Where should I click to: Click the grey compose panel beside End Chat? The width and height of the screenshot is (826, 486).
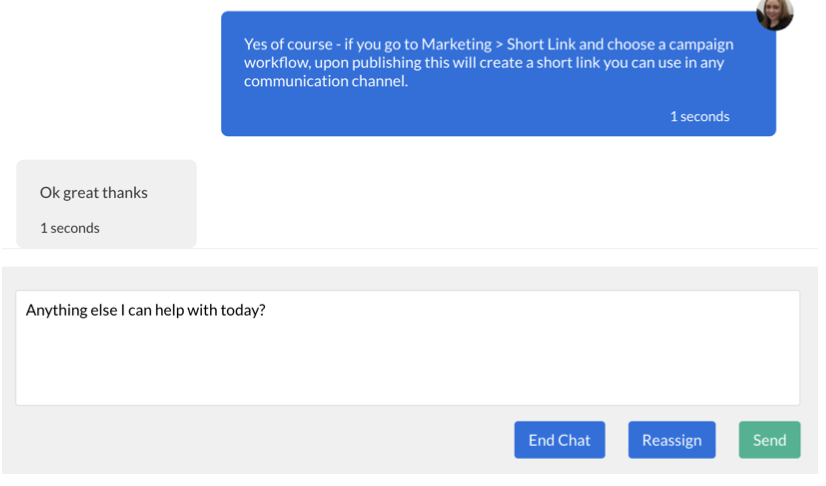[x=260, y=440]
